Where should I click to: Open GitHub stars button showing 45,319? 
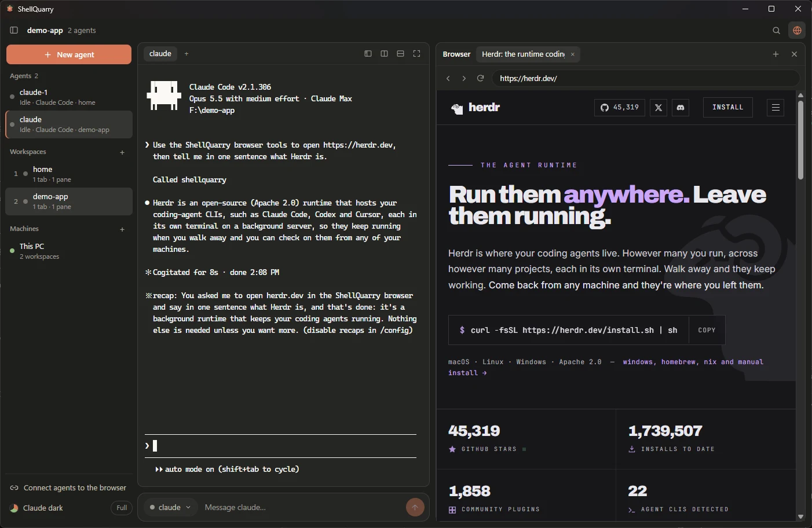[x=620, y=108]
